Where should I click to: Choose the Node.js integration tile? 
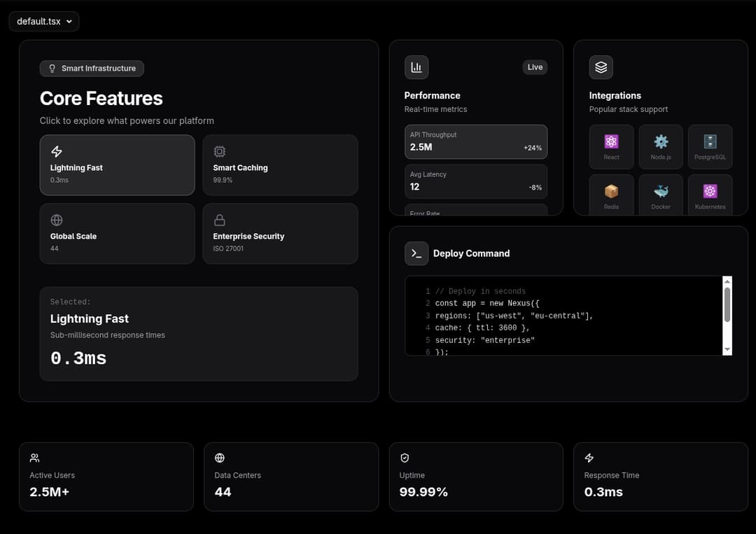pyautogui.click(x=661, y=147)
